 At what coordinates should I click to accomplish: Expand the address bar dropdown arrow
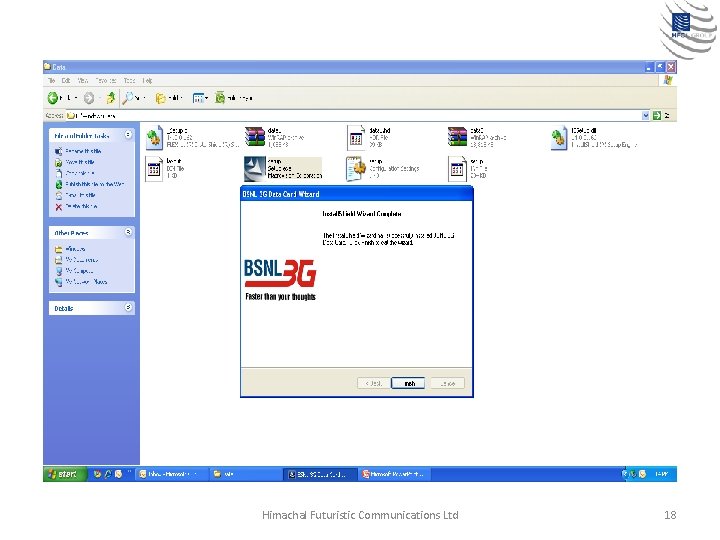click(x=645, y=116)
